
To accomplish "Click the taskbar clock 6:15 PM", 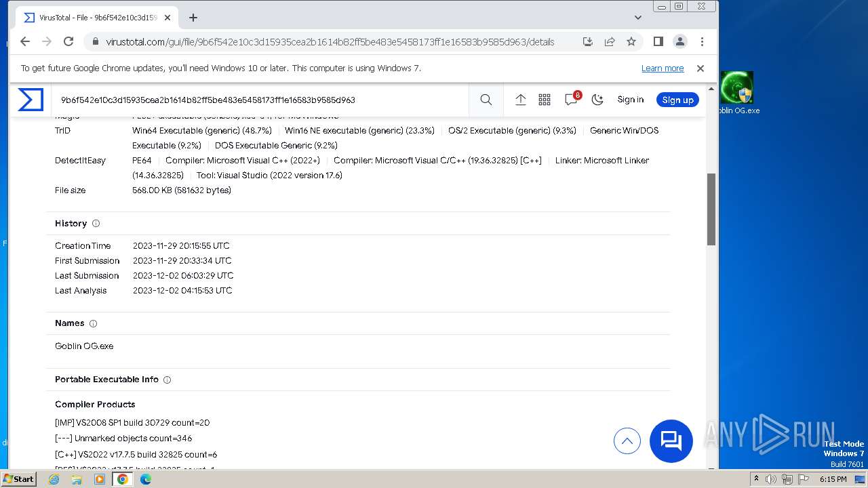I will pyautogui.click(x=833, y=479).
